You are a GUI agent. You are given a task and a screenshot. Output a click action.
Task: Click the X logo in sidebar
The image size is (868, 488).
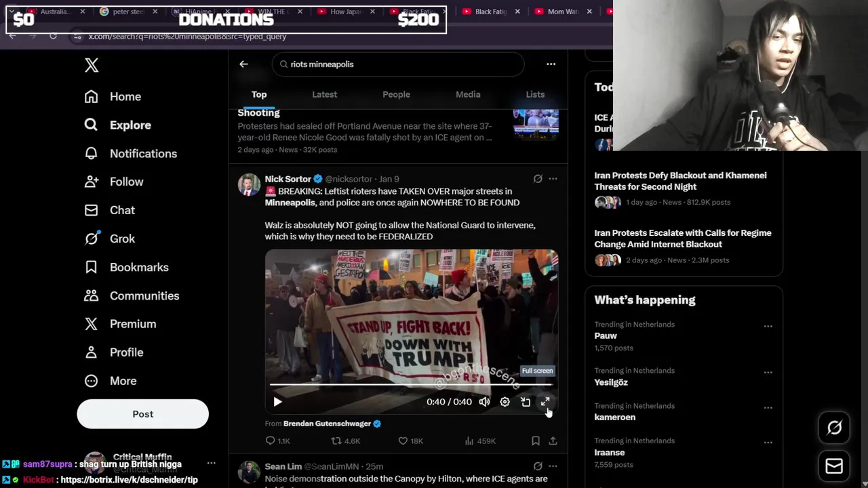coord(92,65)
